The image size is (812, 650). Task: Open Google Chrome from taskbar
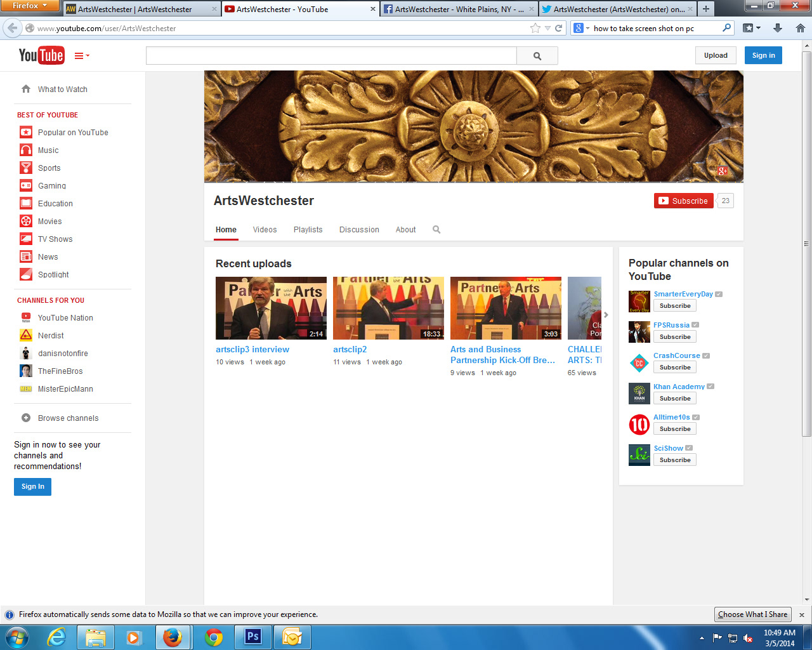point(214,637)
